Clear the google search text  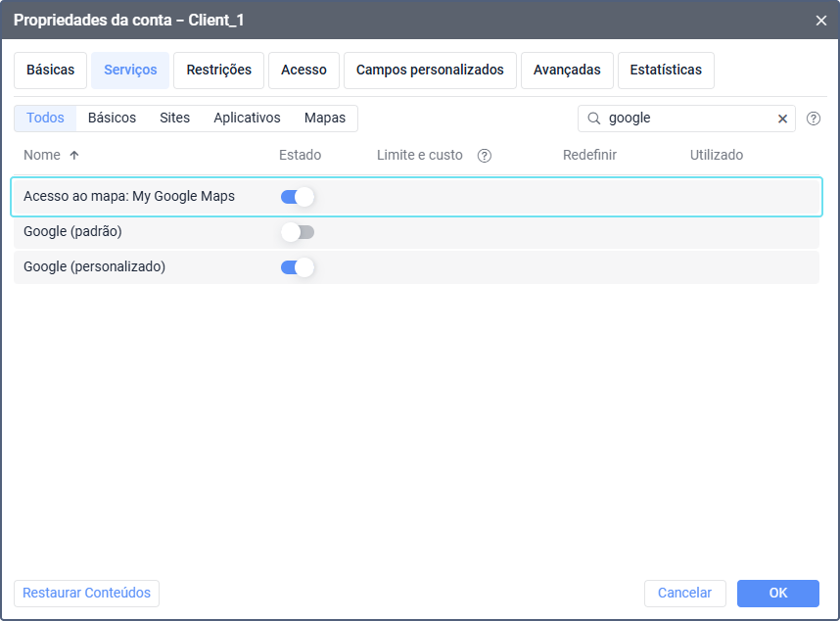click(782, 119)
